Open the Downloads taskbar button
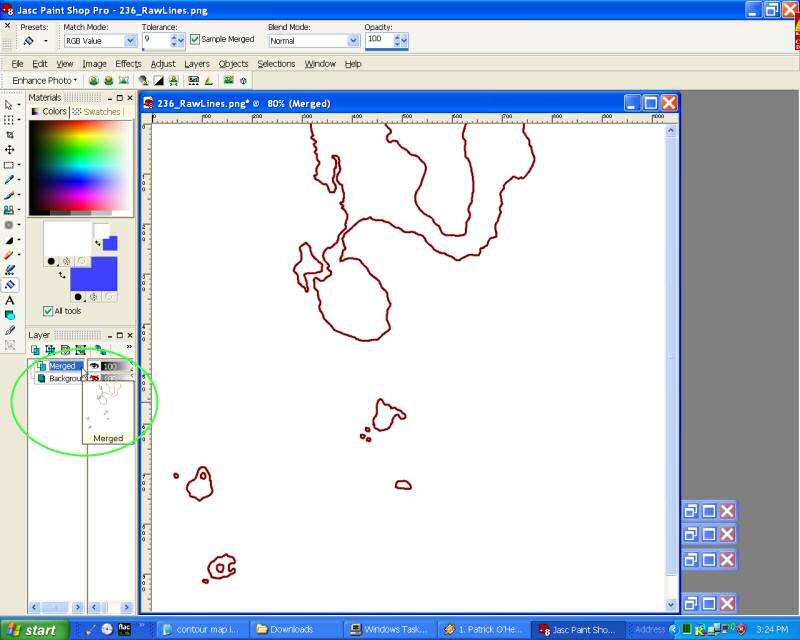800x640 pixels. pyautogui.click(x=292, y=630)
